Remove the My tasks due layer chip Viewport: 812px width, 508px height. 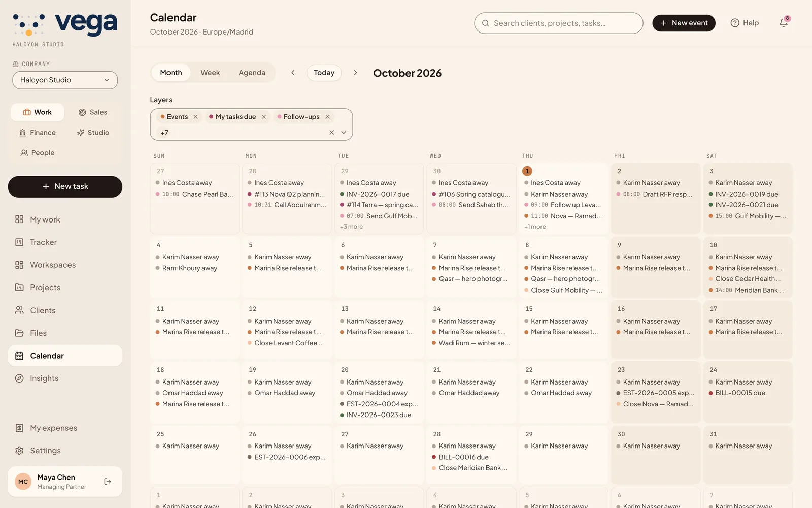tap(264, 117)
